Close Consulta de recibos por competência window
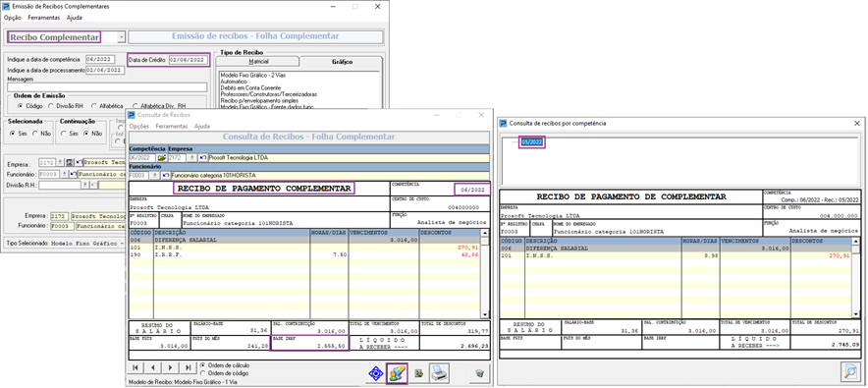 (857, 124)
